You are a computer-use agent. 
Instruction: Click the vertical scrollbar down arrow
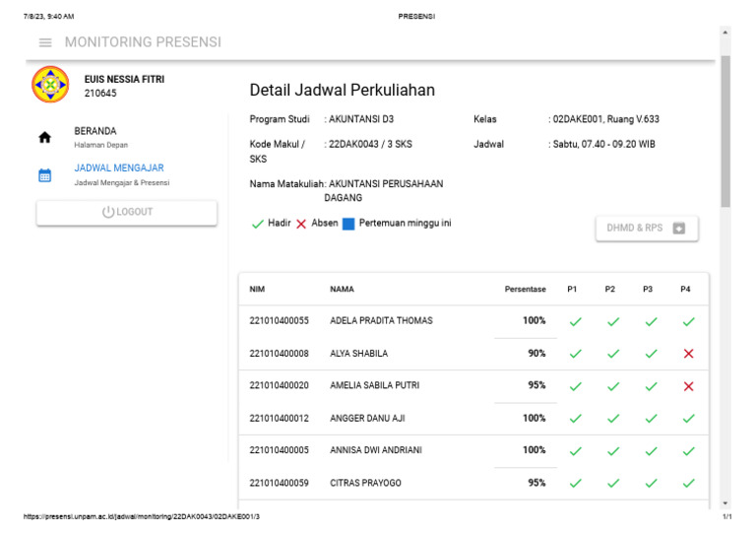click(x=725, y=503)
